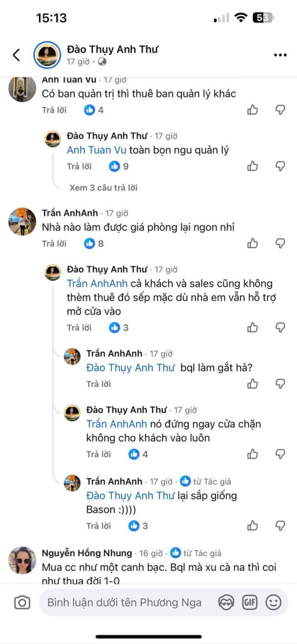Open the three-dots post options menu
The image size is (297, 644).
pyautogui.click(x=280, y=55)
